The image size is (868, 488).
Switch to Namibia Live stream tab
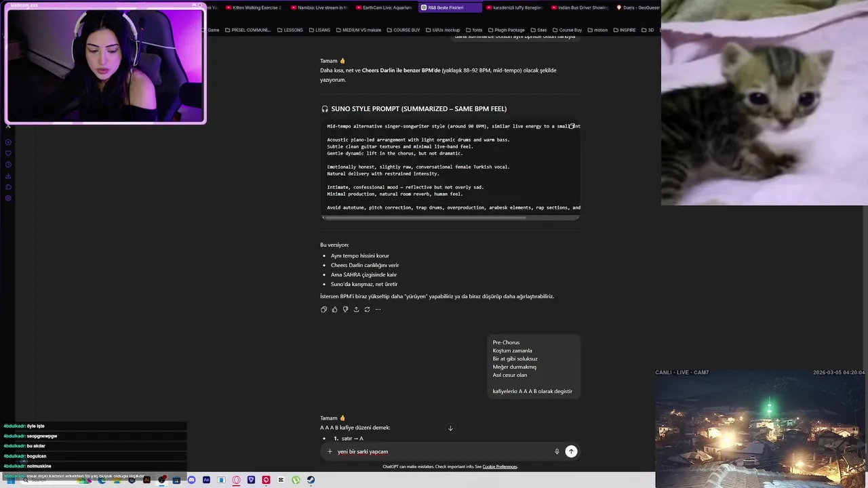pos(319,7)
